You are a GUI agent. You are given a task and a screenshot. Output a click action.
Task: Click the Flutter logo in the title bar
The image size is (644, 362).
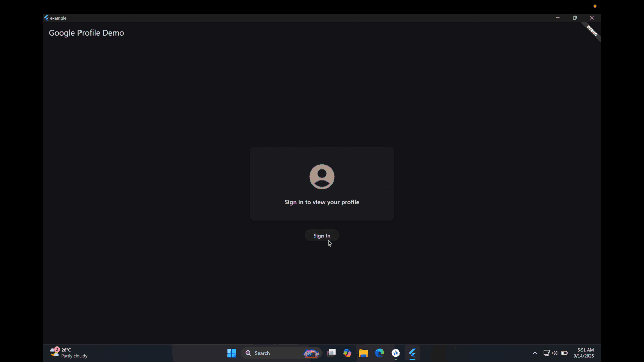tap(46, 18)
